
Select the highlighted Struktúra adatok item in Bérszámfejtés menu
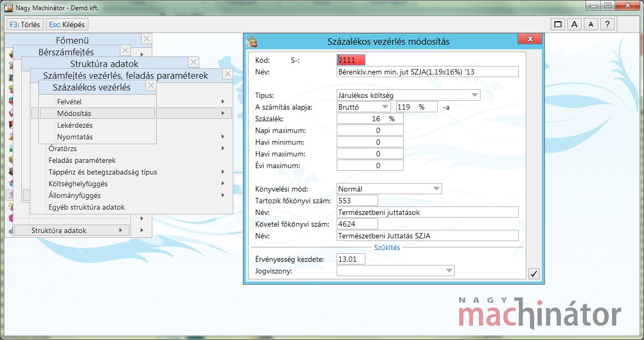[x=72, y=230]
